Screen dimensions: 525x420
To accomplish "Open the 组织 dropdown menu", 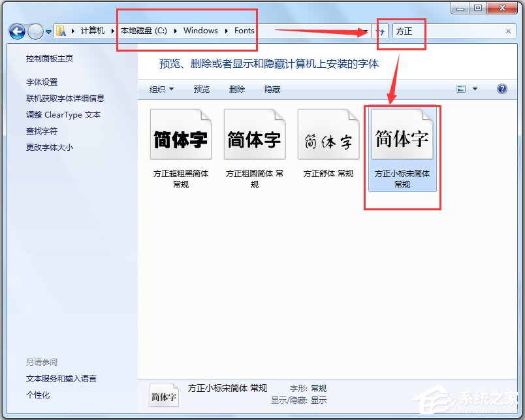I will [161, 89].
